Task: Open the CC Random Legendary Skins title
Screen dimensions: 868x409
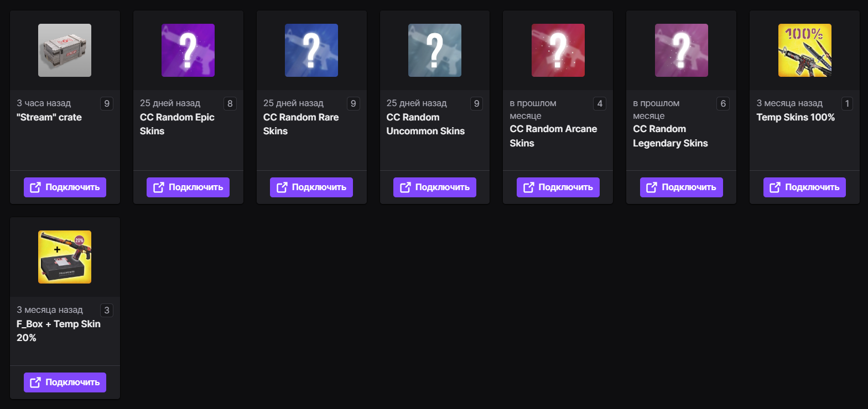Action: coord(671,136)
